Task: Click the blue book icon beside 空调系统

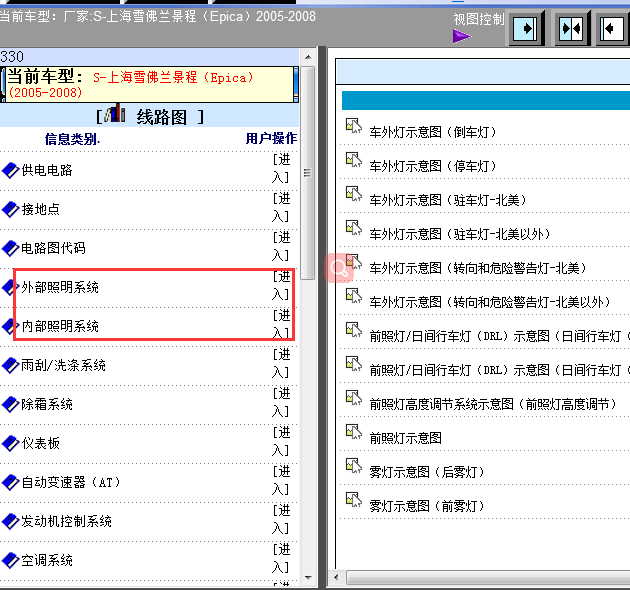Action: click(x=10, y=560)
